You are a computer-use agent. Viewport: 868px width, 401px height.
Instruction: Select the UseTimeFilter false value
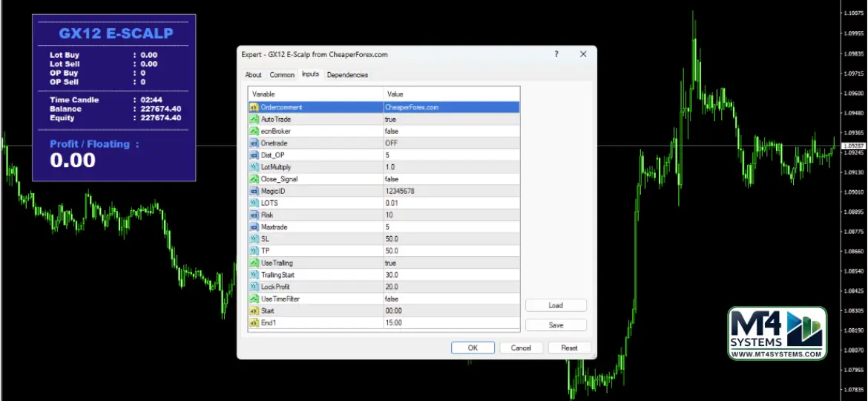(451, 299)
